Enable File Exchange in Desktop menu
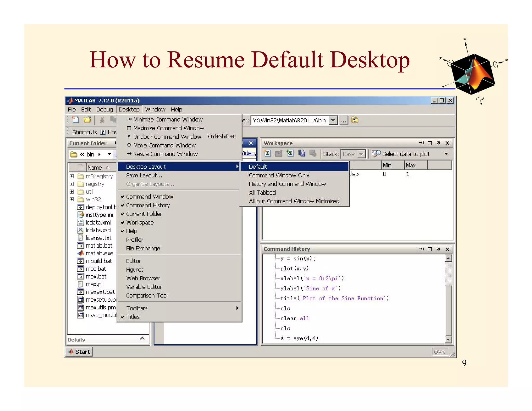The height and width of the screenshot is (411, 532). coord(179,248)
